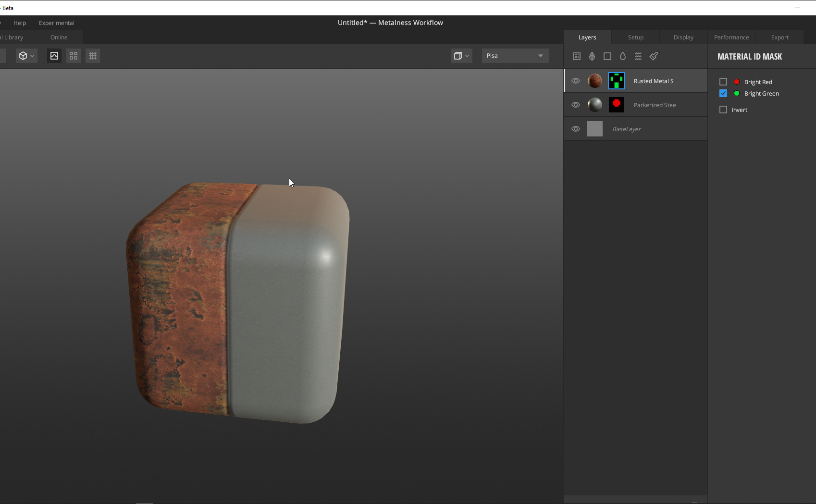Hide the Rusted Metal S layer

click(x=575, y=81)
